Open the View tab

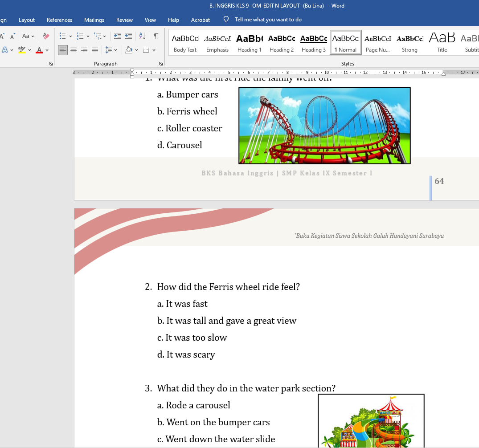[x=150, y=20]
